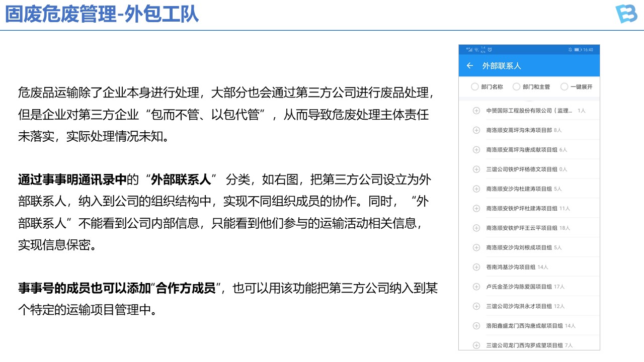Viewport: 644px width, 362px height.
Task: Tap the back arrow beside 外部联系人
Action: (x=470, y=66)
